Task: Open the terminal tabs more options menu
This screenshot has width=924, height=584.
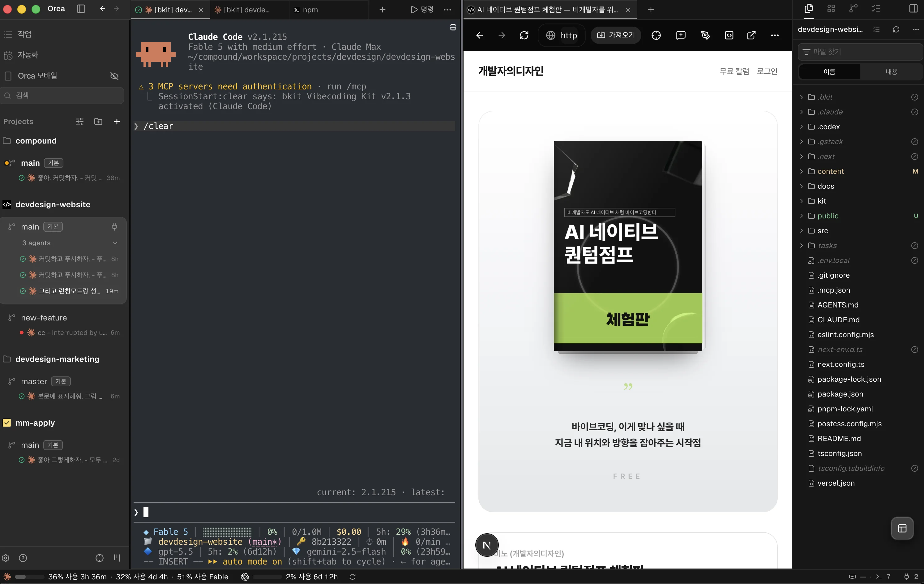Action: [x=447, y=10]
